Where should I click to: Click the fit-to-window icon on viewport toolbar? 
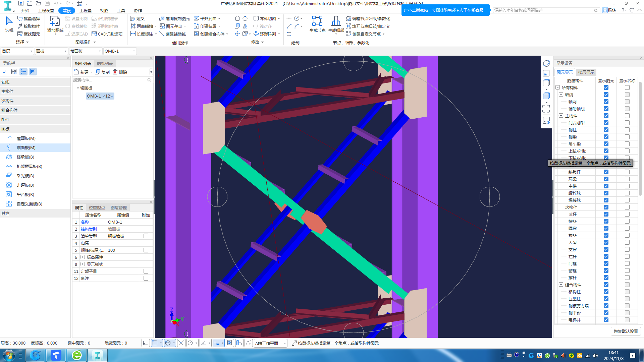[546, 109]
